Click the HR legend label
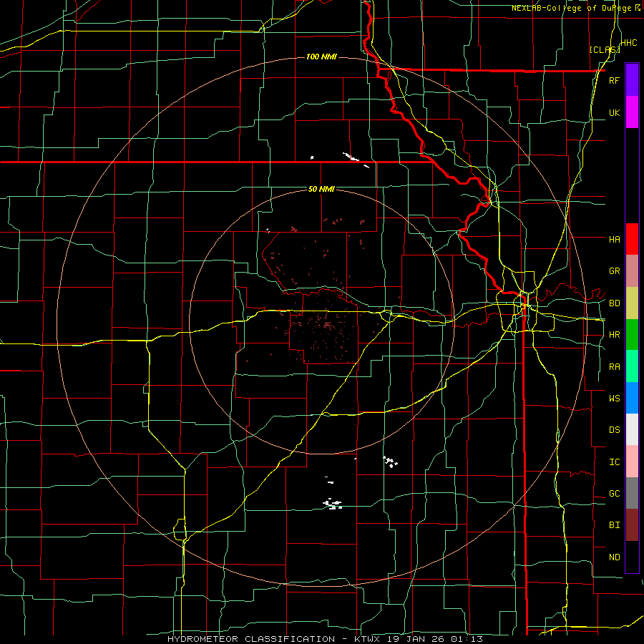Viewport: 644px width, 644px height. tap(614, 335)
